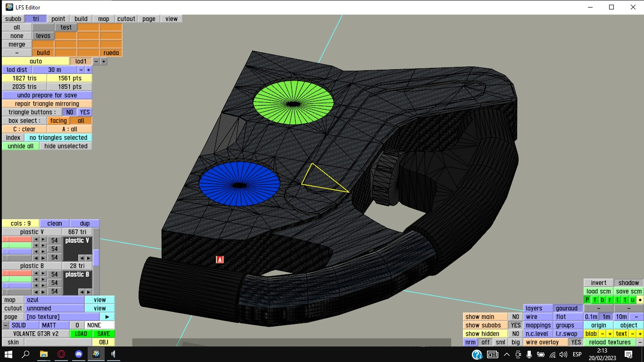Click the plastic V color preview box
Viewport: 644px width, 362px height.
pos(77,249)
